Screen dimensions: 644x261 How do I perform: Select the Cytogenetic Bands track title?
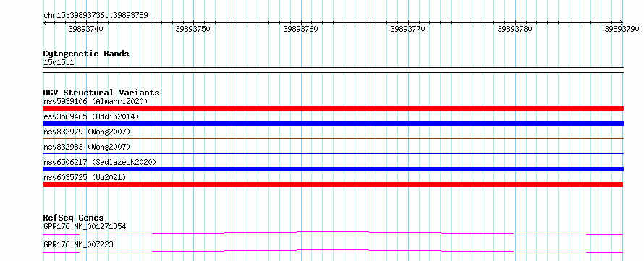coord(86,54)
